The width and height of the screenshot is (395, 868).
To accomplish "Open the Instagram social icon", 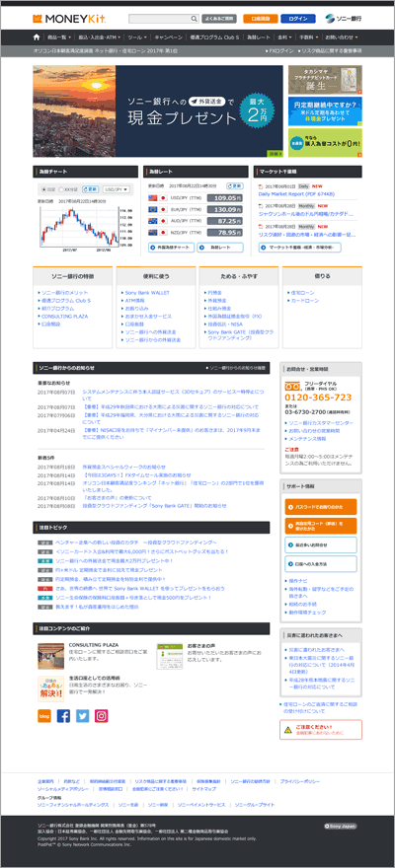I will 102,716.
